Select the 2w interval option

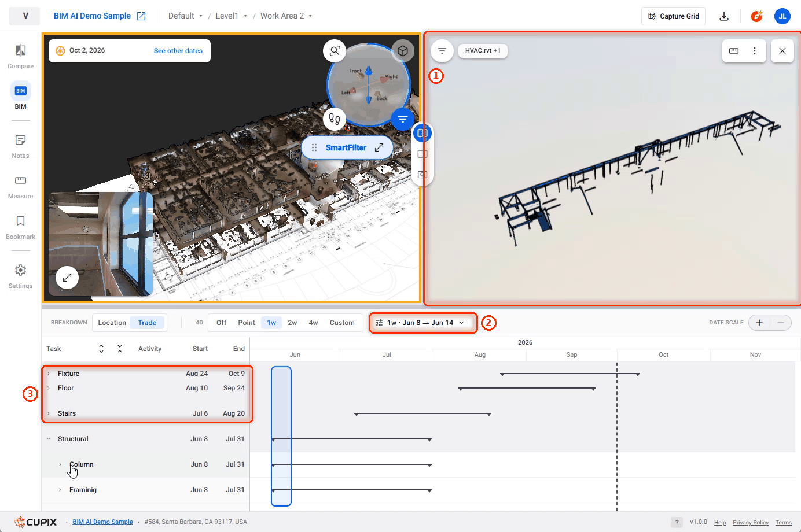tap(292, 323)
